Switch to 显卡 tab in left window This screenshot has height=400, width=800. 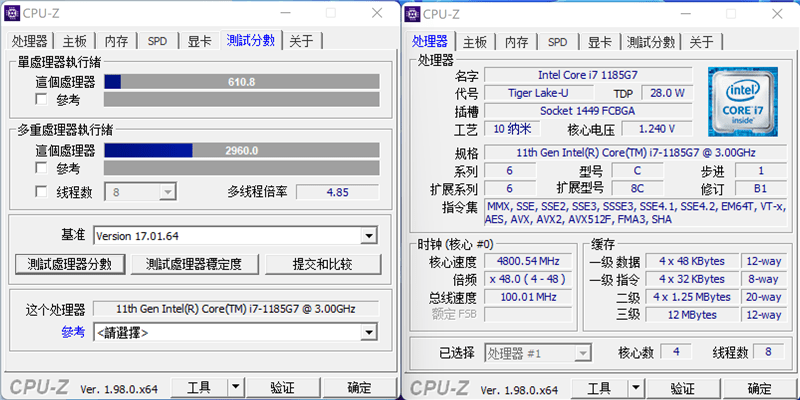(199, 41)
